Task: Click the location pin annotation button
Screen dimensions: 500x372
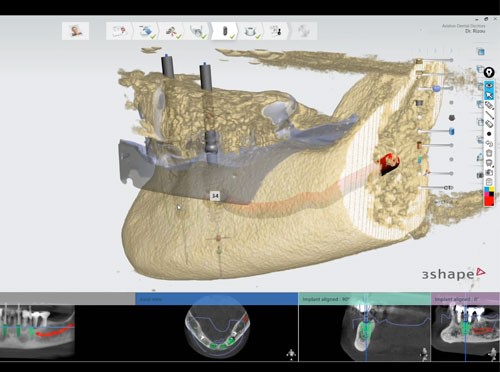Action: pyautogui.click(x=489, y=72)
